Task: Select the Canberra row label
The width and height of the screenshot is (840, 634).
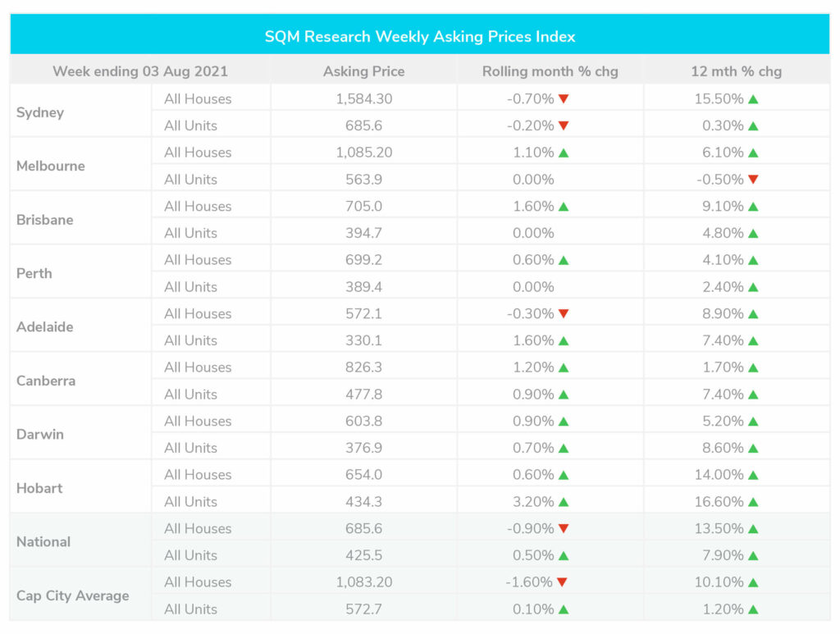Action: [46, 381]
